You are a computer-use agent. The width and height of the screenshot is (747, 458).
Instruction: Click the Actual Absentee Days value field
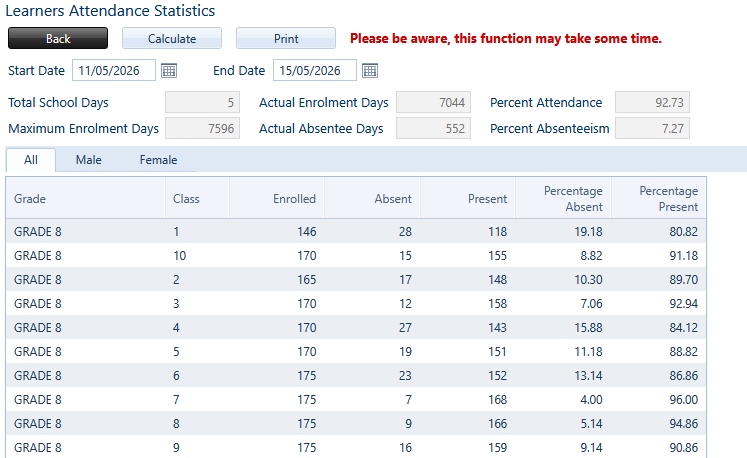pyautogui.click(x=434, y=128)
